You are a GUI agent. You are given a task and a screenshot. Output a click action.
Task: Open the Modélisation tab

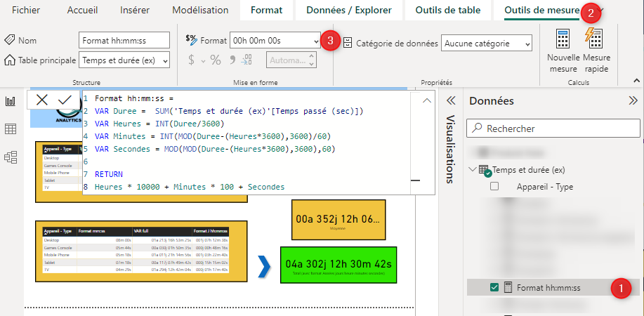tap(200, 11)
